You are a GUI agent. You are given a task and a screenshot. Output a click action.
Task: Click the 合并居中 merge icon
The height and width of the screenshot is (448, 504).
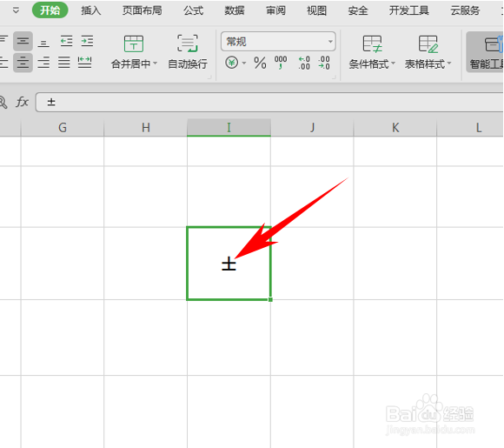pyautogui.click(x=134, y=43)
